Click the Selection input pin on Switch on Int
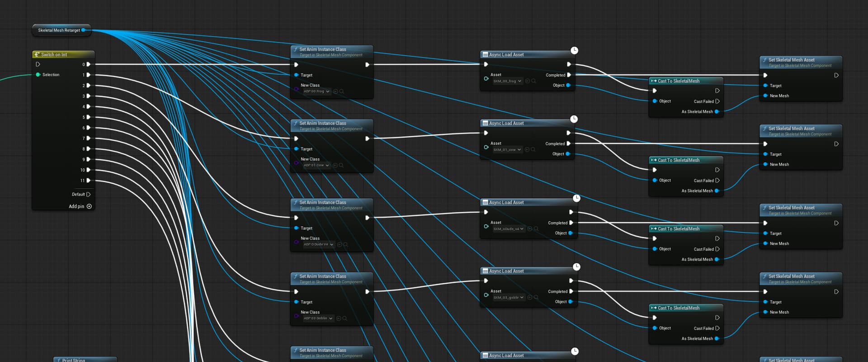Viewport: 868px width, 362px height. (38, 75)
